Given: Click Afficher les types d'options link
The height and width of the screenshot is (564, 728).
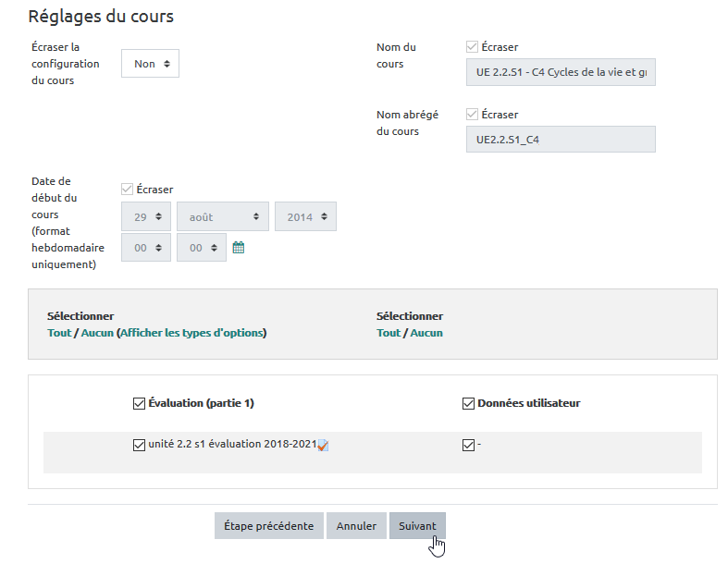Looking at the screenshot, I should pyautogui.click(x=191, y=333).
